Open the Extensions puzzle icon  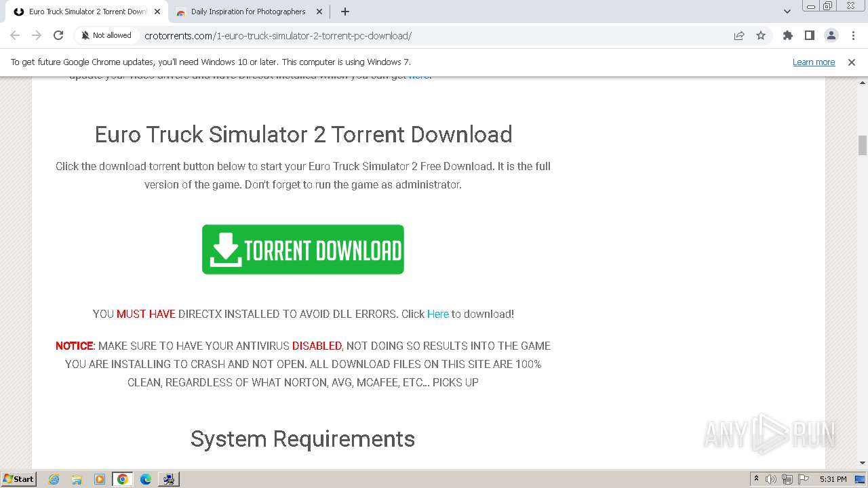[787, 35]
